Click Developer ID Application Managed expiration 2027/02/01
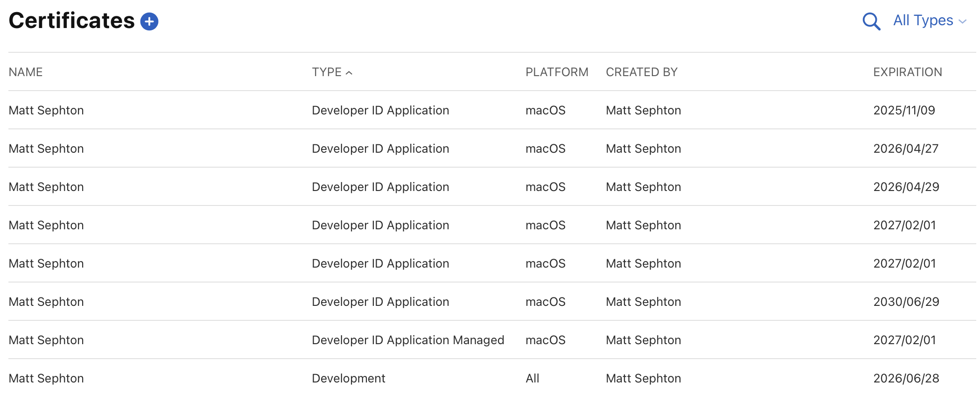Screen dimensions: 980x396 [x=904, y=340]
